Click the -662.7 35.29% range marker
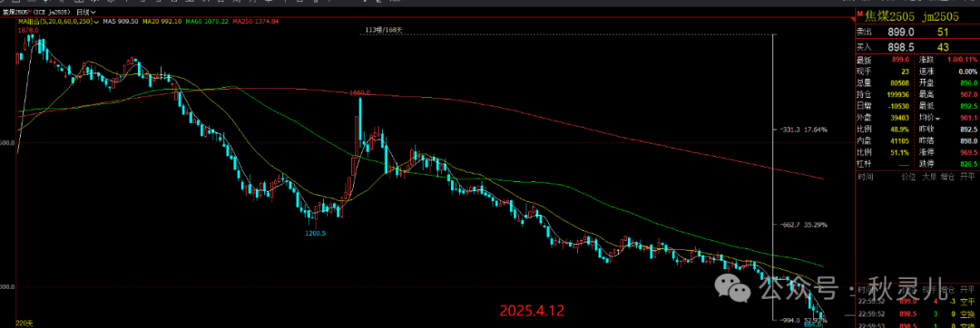This screenshot has height=328, width=980. pyautogui.click(x=803, y=225)
